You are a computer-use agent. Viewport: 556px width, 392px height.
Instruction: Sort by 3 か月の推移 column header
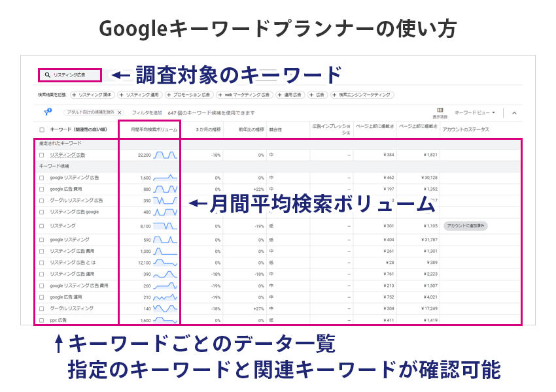pyautogui.click(x=208, y=129)
